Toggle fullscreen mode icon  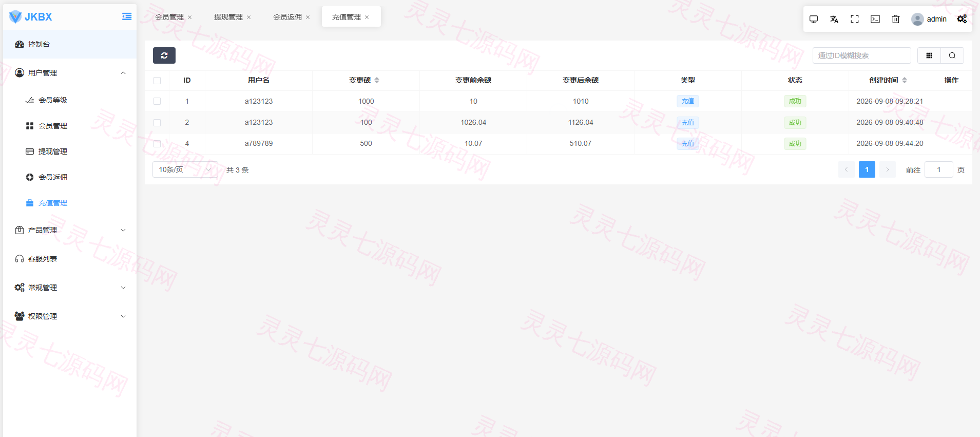point(855,19)
